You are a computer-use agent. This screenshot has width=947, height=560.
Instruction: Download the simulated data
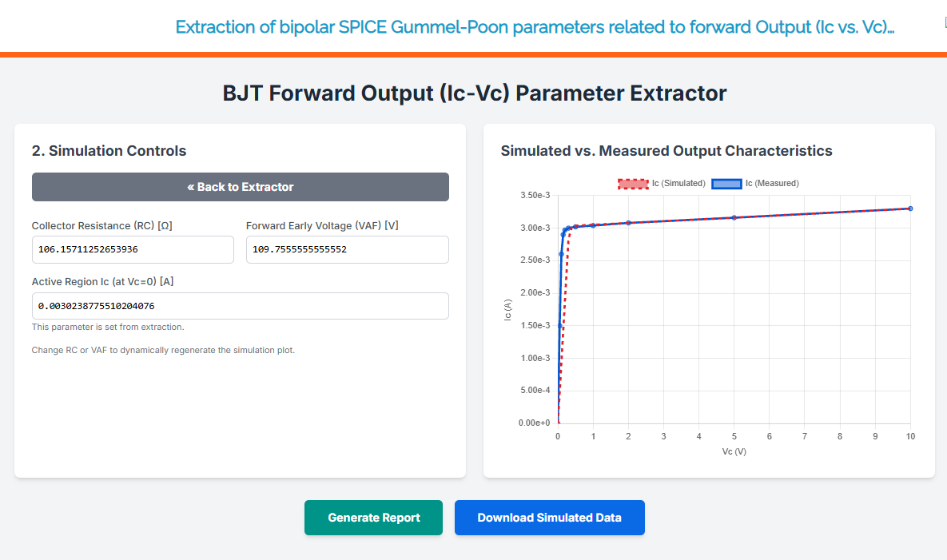click(x=549, y=518)
